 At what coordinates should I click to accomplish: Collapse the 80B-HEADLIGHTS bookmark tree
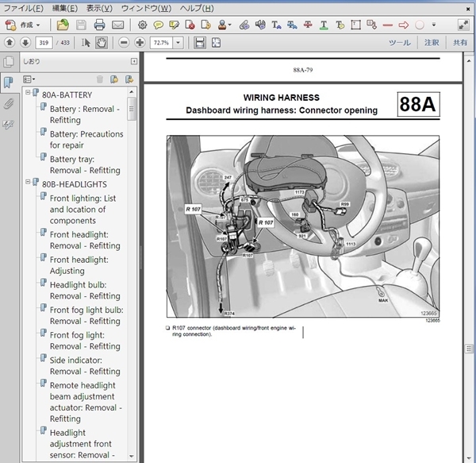pyautogui.click(x=28, y=182)
